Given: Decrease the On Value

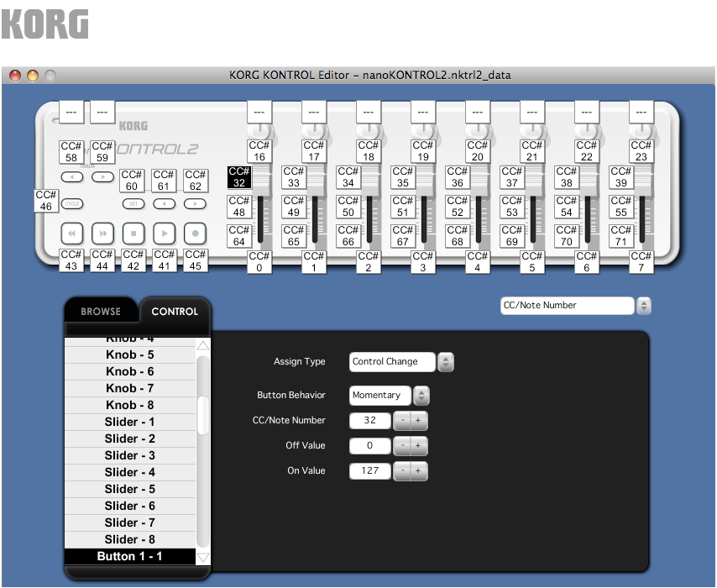Looking at the screenshot, I should click(x=402, y=471).
